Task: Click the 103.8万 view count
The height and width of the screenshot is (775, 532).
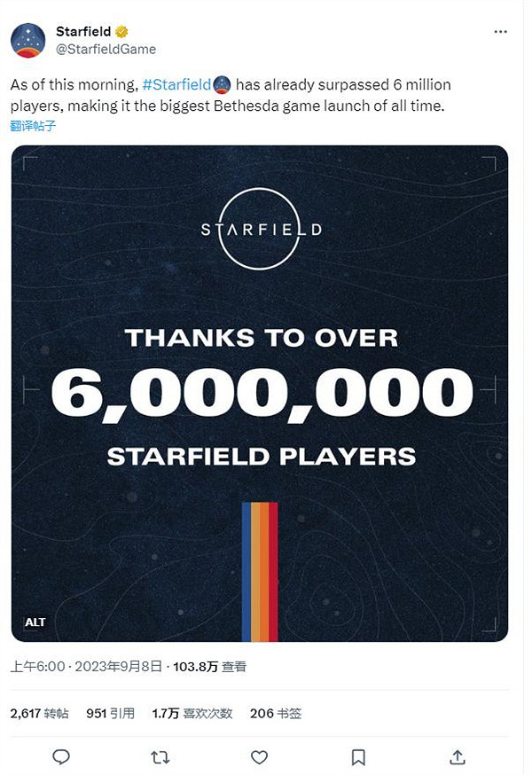Action: (197, 667)
